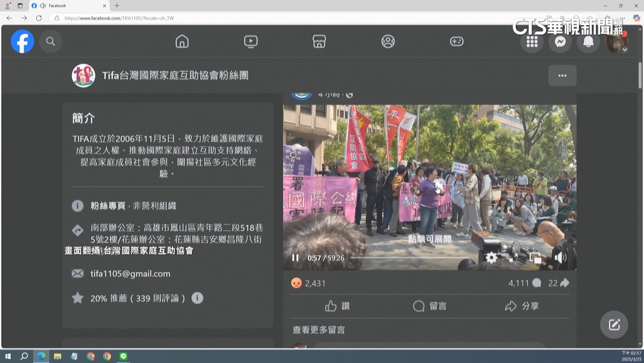Viewport: 644px width, 363px height.
Task: Open the Gaming icon
Action: click(457, 41)
